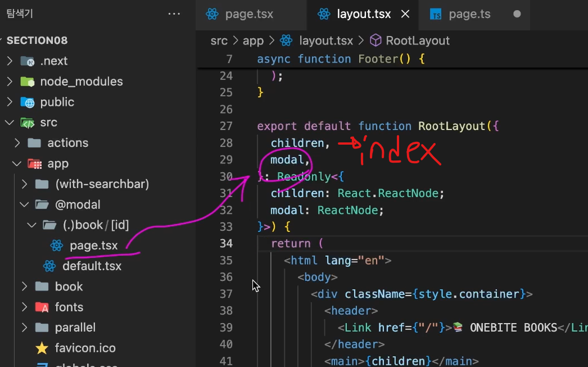
Task: Expand the public folder chevron
Action: click(x=10, y=102)
